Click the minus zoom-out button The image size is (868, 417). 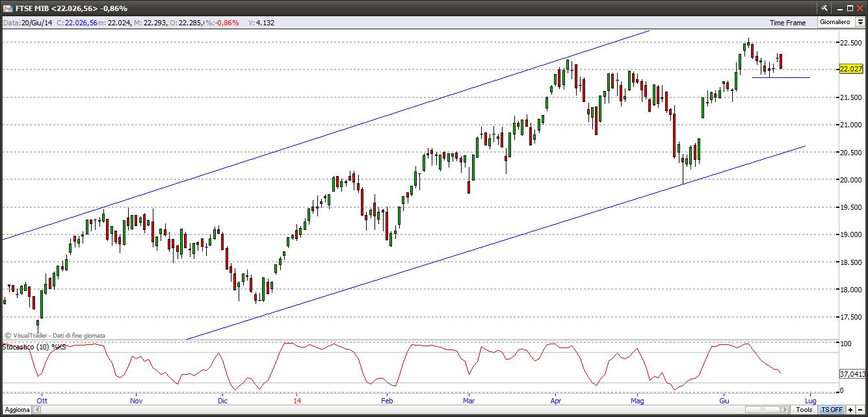860,410
